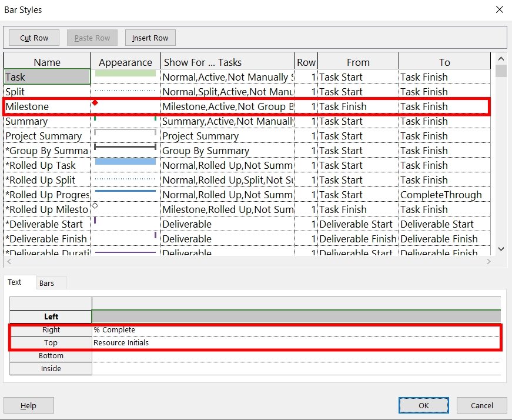This screenshot has width=512, height=420.
Task: Click the Row number cell of Task row
Action: point(306,77)
